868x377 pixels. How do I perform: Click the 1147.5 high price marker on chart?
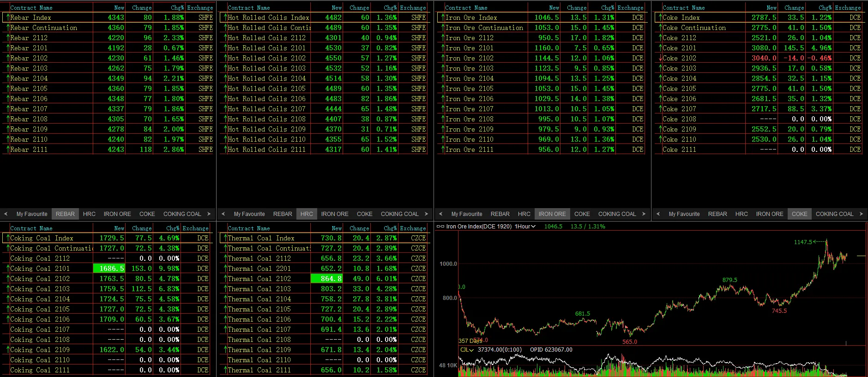802,242
